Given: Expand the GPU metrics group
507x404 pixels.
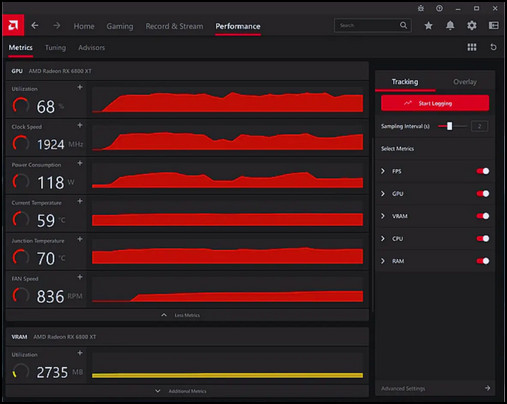Looking at the screenshot, I should [383, 194].
